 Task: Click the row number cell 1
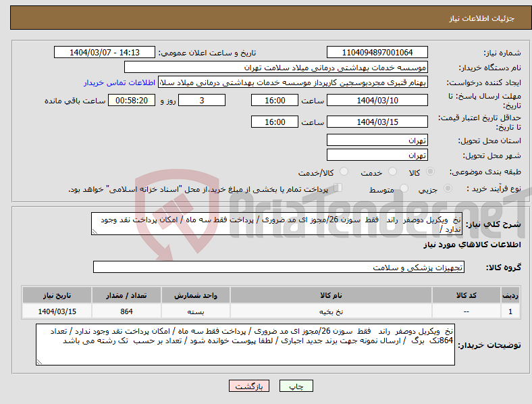tap(510, 311)
